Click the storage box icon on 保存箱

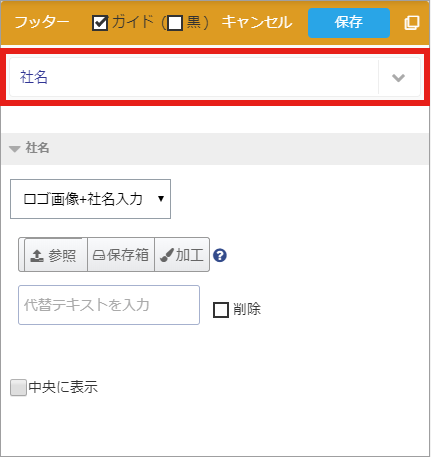[99, 256]
